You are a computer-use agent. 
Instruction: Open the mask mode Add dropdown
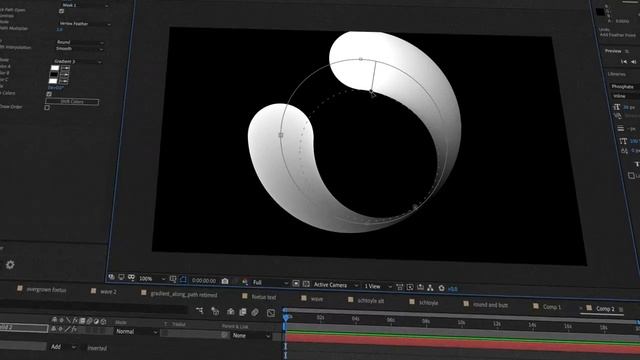(63, 347)
